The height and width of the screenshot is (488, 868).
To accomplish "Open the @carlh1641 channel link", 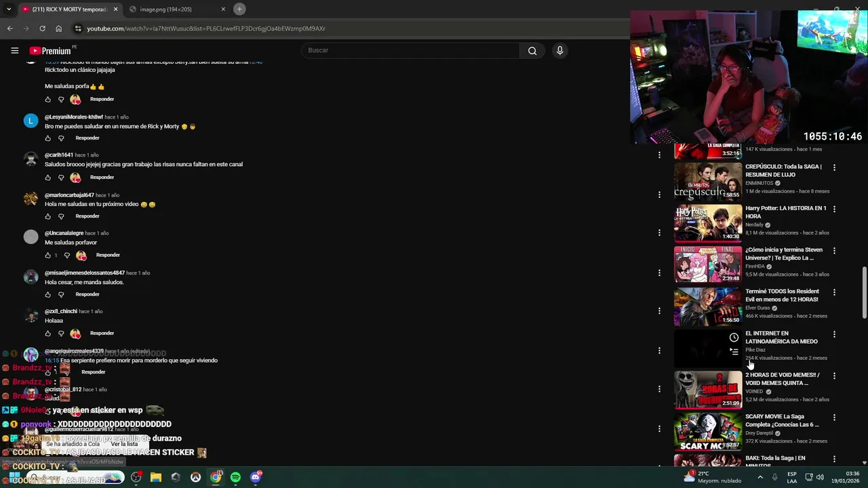I will pyautogui.click(x=59, y=155).
